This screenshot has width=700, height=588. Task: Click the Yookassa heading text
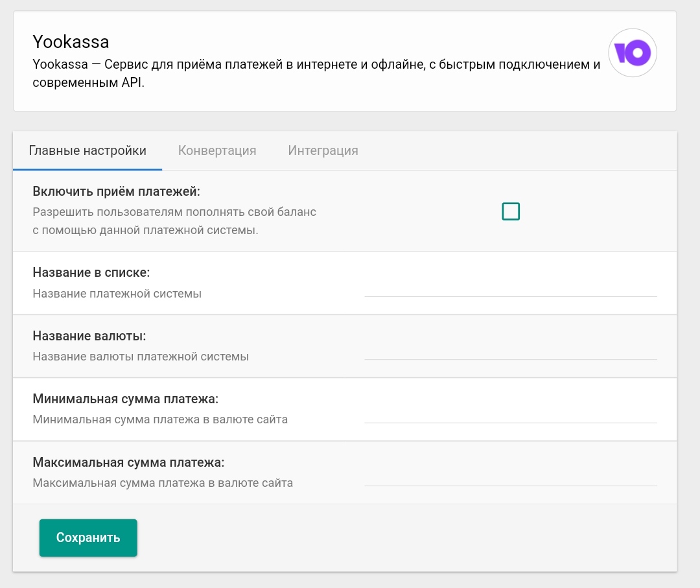(71, 42)
